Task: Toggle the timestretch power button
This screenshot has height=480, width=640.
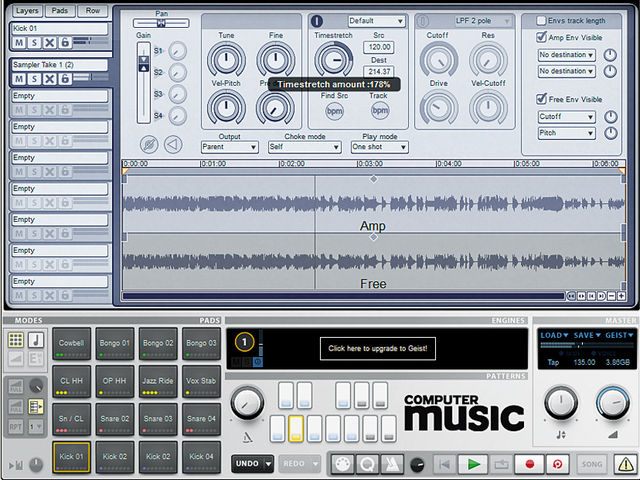Action: (317, 21)
